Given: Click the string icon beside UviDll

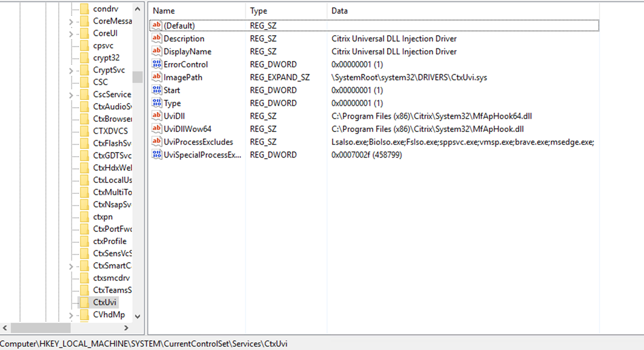Looking at the screenshot, I should pyautogui.click(x=156, y=116).
